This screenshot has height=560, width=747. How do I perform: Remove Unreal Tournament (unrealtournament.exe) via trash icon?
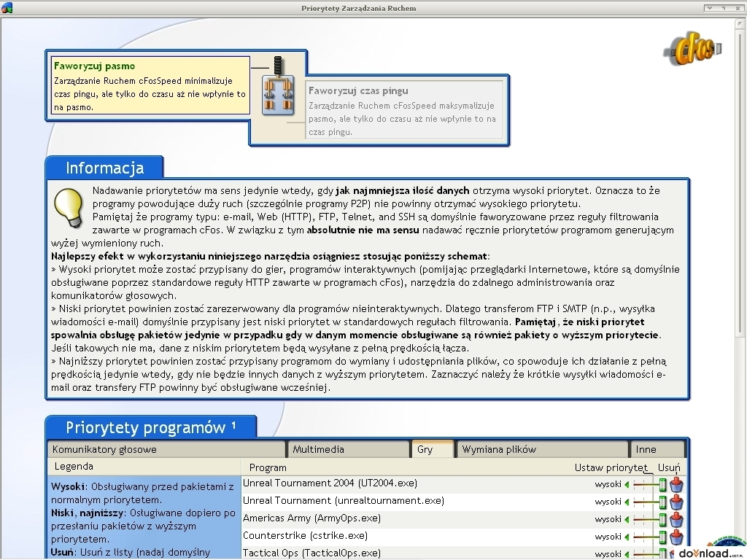coord(676,502)
